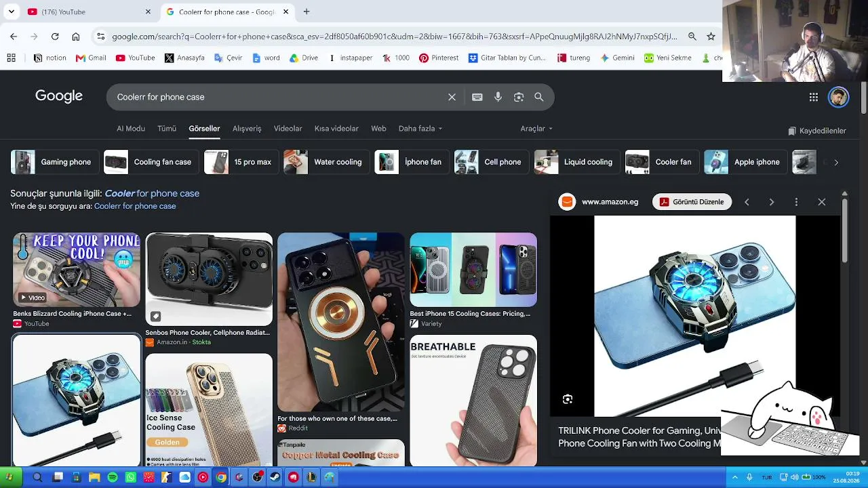Image resolution: width=868 pixels, height=488 pixels.
Task: Start voice search with the microphone icon
Action: click(x=498, y=97)
